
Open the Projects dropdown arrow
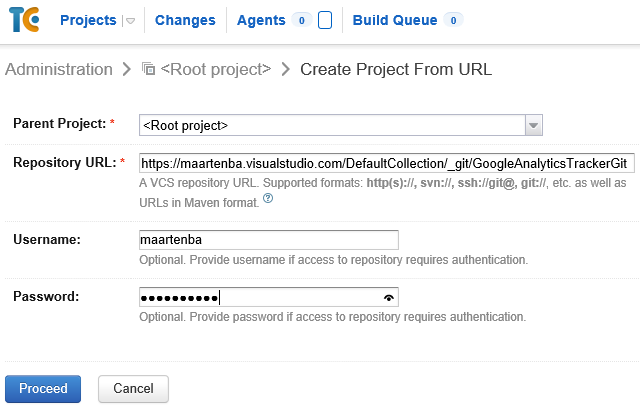click(130, 21)
